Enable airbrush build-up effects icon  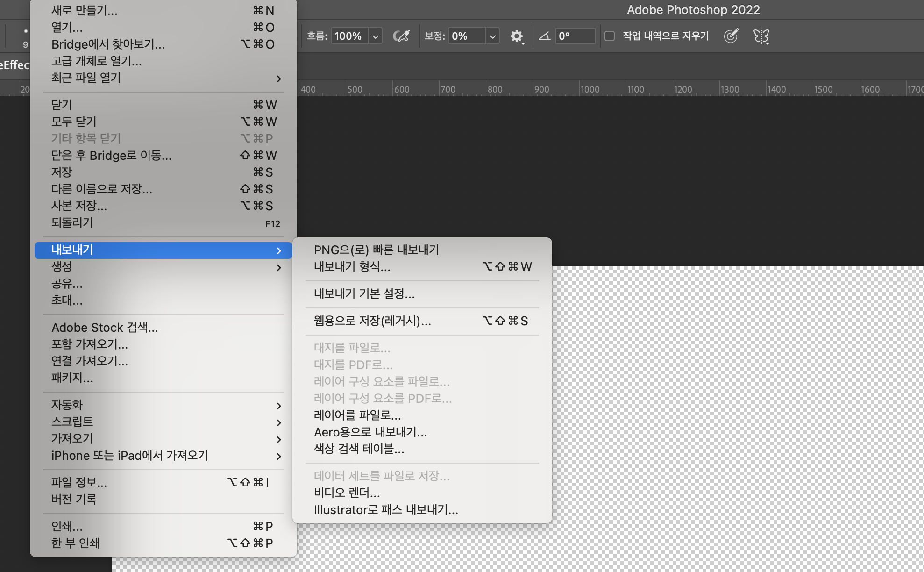[x=401, y=36]
